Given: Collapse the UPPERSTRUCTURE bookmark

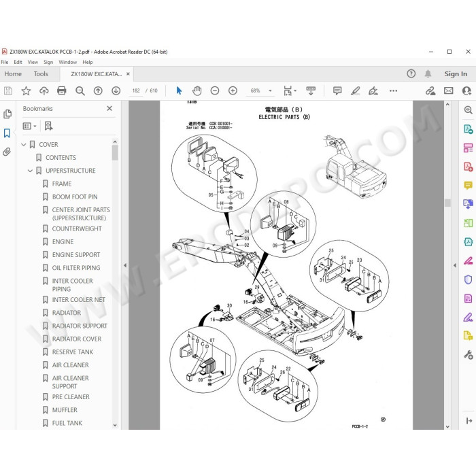Looking at the screenshot, I should tap(30, 171).
